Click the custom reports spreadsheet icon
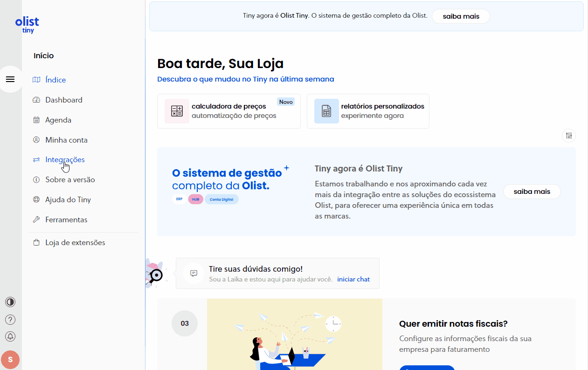Viewport: 588px width, 370px height. tap(326, 111)
